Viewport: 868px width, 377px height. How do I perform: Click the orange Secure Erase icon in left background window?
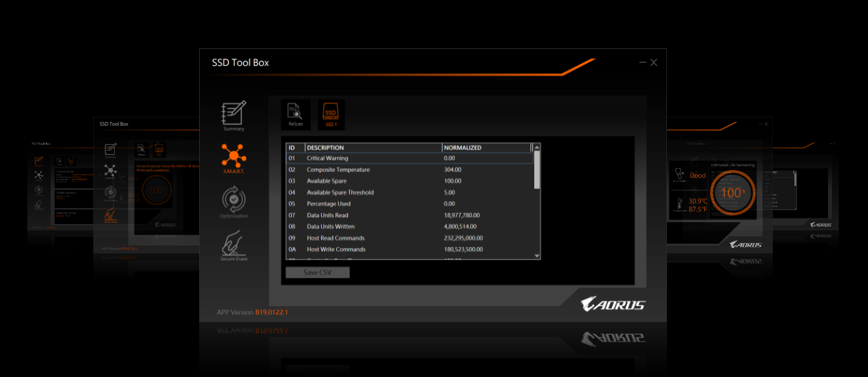[x=110, y=215]
